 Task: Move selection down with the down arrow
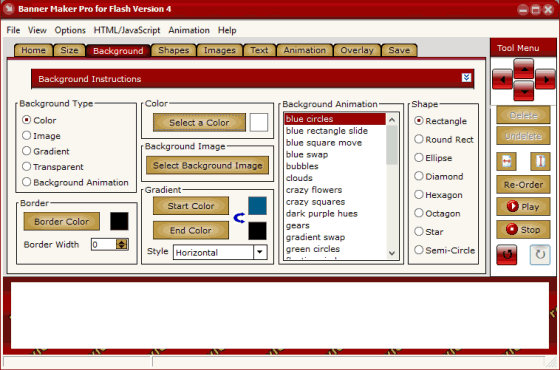pos(524,91)
